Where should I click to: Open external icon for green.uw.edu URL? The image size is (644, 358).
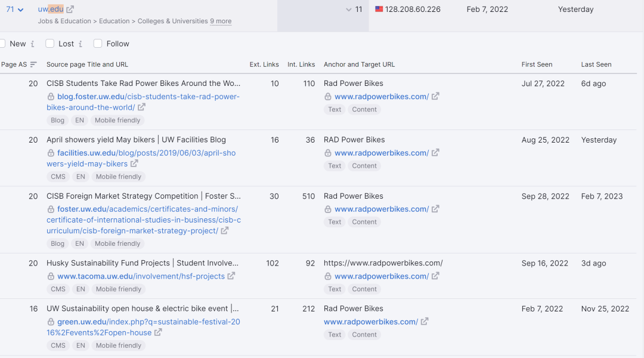tap(158, 332)
